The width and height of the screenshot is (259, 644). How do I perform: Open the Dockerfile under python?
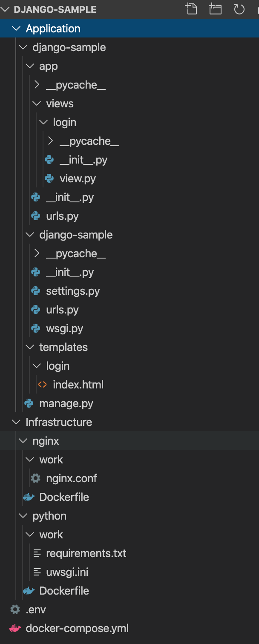64,591
